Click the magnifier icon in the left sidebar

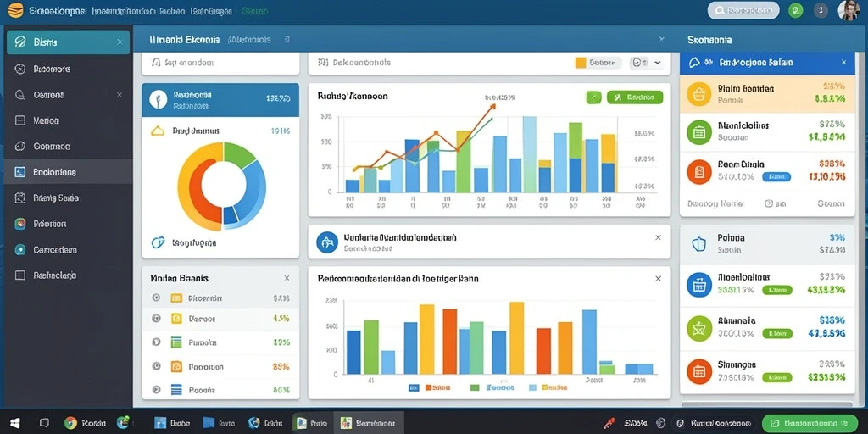[20, 95]
